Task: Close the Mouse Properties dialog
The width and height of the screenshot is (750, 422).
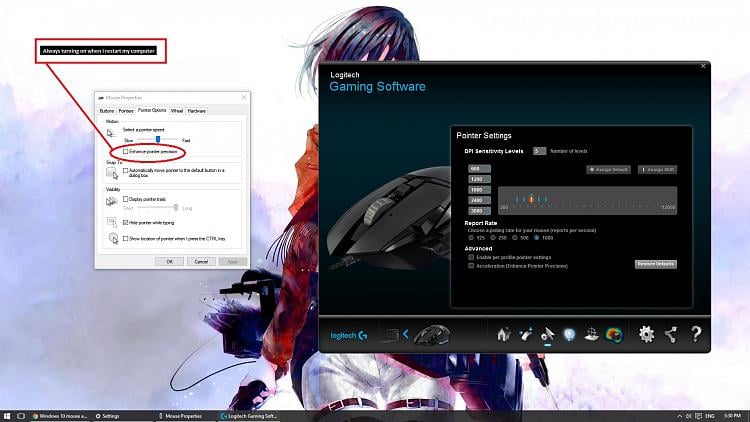Action: [244, 97]
